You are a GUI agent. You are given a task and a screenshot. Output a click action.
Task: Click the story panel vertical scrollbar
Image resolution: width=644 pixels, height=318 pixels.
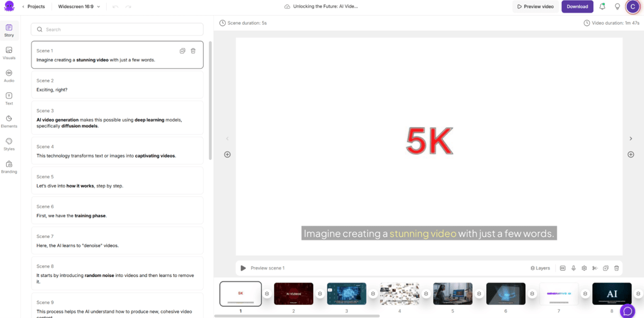coord(211,100)
